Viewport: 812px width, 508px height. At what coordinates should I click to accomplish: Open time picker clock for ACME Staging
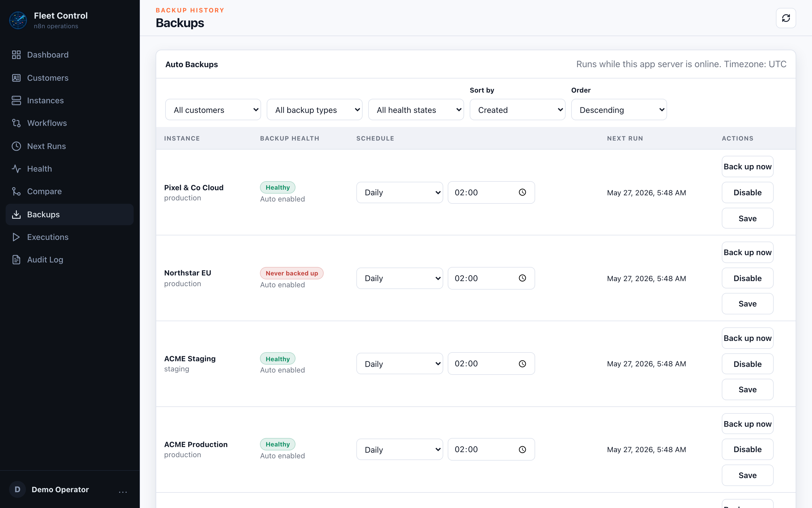(x=522, y=364)
